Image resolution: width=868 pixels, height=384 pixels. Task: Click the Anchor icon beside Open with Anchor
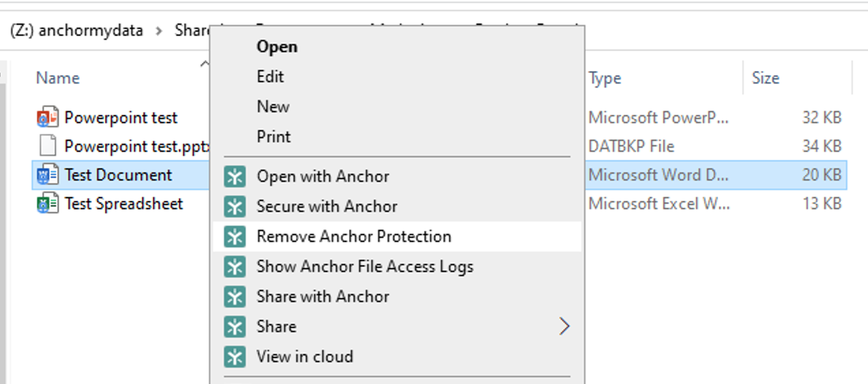[x=235, y=176]
